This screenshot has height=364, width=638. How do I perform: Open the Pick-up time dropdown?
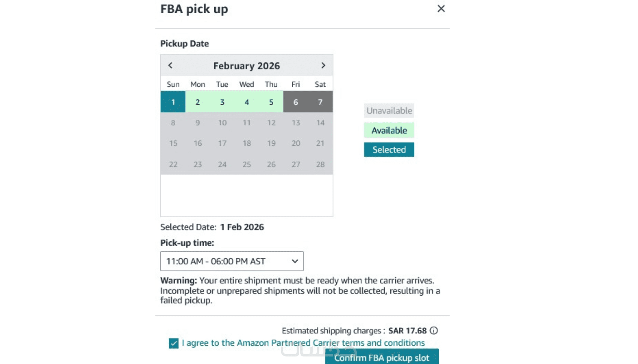pyautogui.click(x=232, y=261)
